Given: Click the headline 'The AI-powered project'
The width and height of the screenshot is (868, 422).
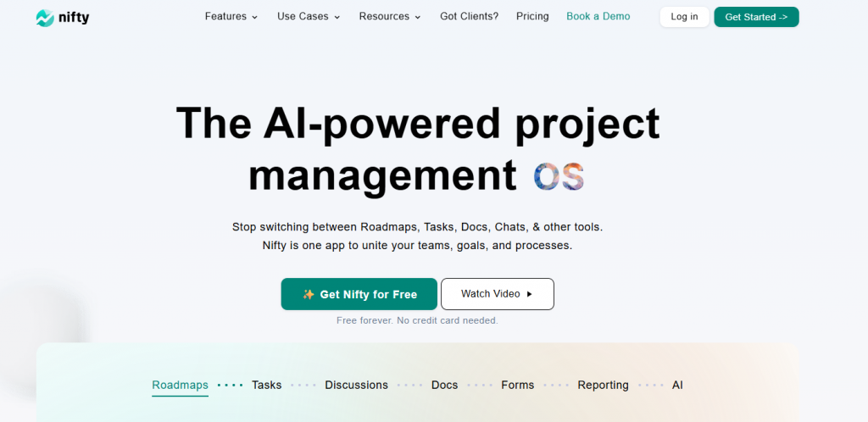Looking at the screenshot, I should [418, 126].
